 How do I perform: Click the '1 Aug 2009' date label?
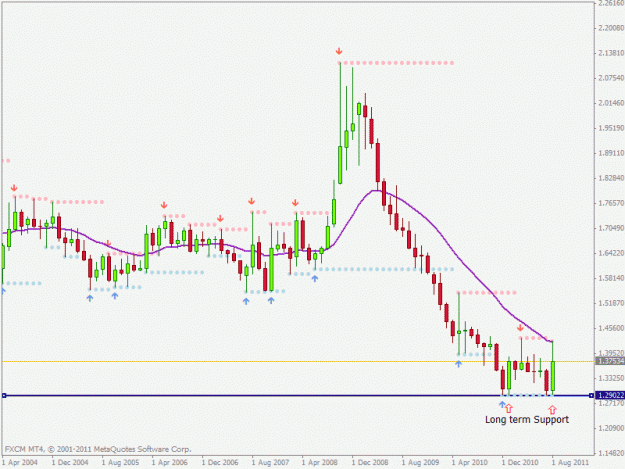[x=420, y=462]
